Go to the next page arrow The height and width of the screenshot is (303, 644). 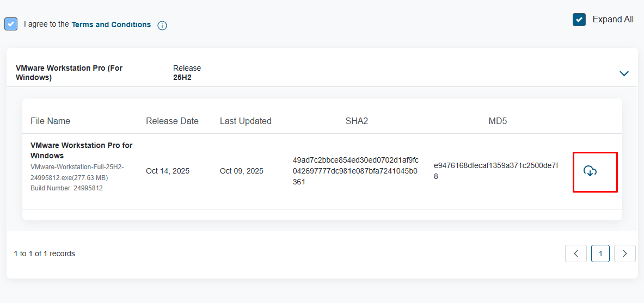click(624, 253)
